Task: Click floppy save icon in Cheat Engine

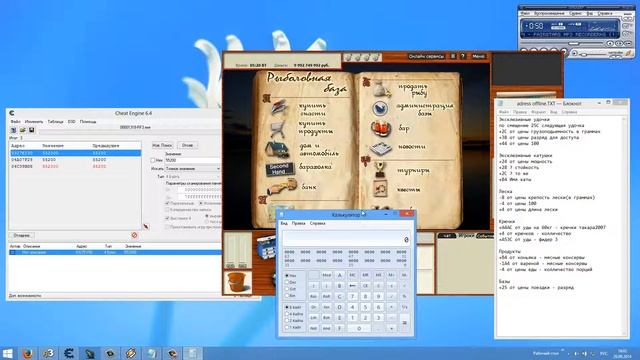Action: [31, 130]
